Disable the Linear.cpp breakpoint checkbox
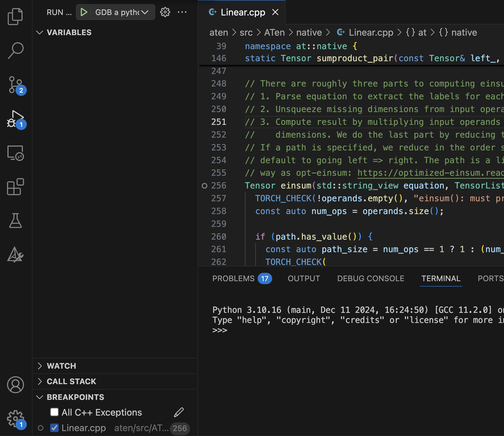 click(55, 428)
